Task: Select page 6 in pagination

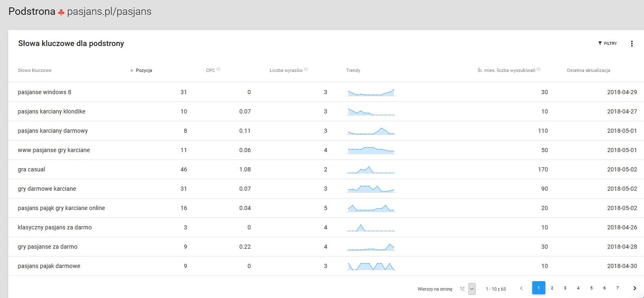Action: point(604,288)
